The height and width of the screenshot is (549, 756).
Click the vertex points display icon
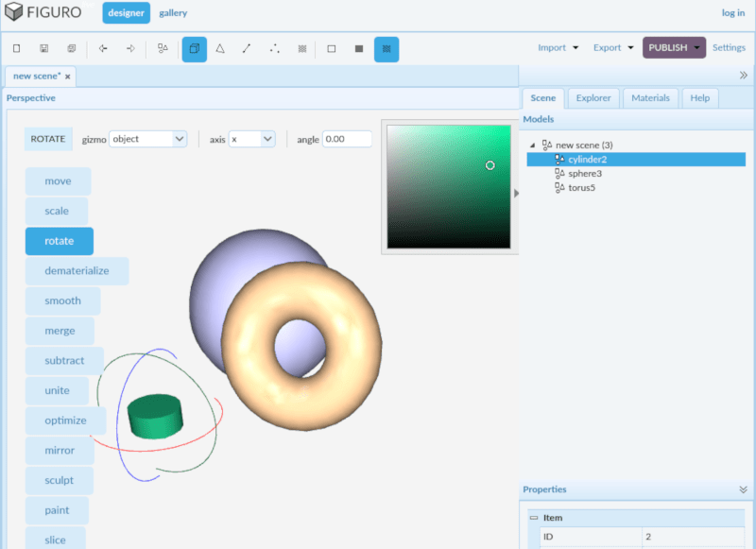coord(273,48)
